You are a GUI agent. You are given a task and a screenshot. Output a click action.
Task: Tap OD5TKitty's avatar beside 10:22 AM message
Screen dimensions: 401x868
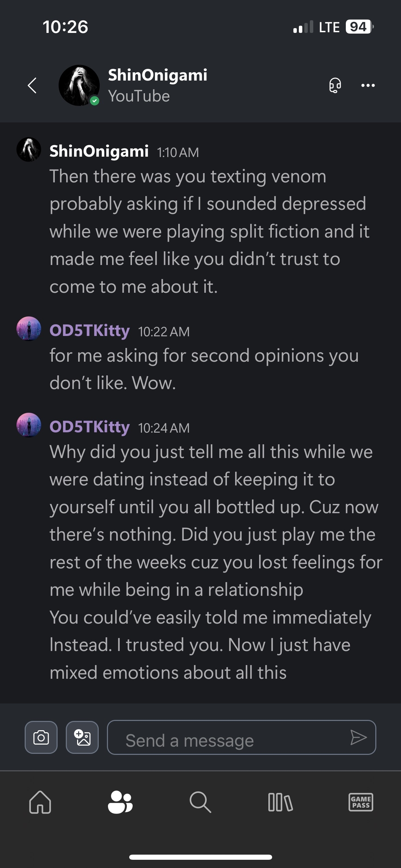[x=29, y=329]
